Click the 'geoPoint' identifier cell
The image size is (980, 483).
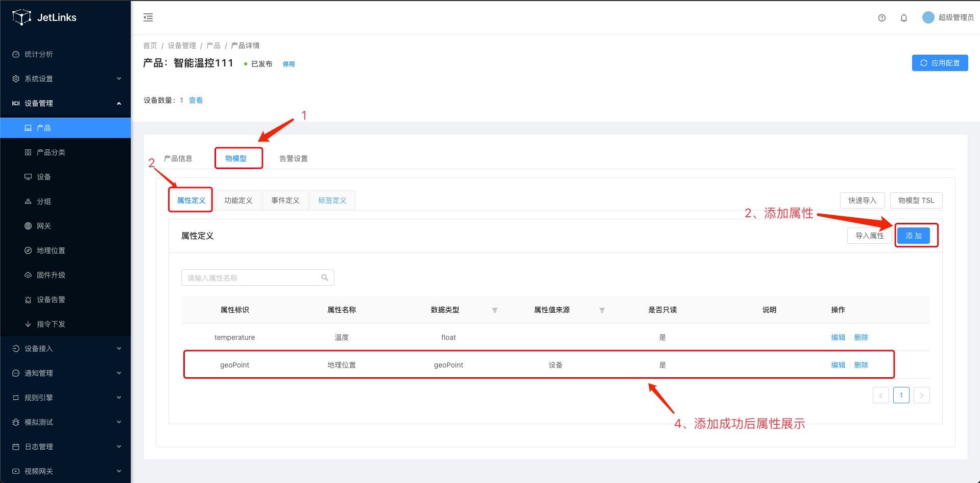[234, 365]
